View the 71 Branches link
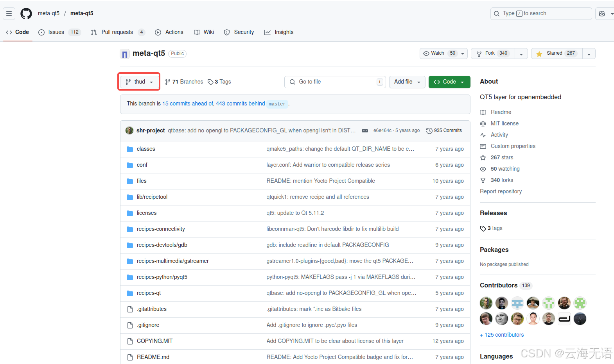 tap(184, 82)
